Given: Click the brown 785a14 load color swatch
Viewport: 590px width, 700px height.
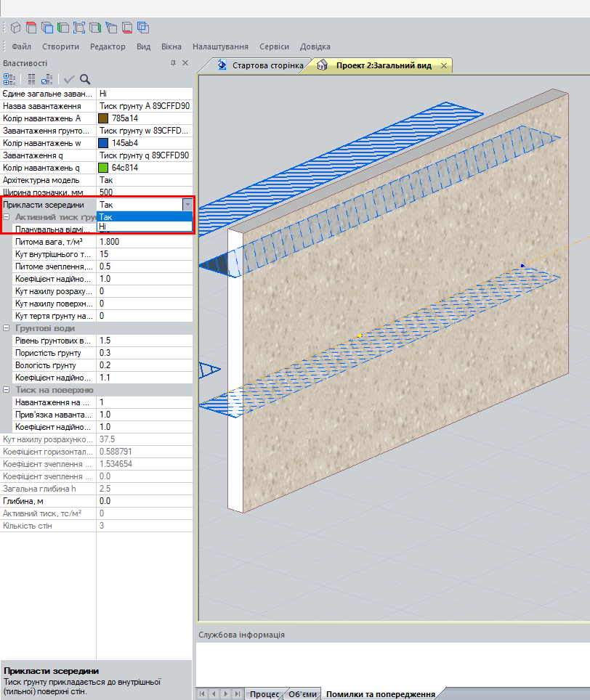Looking at the screenshot, I should point(102,118).
